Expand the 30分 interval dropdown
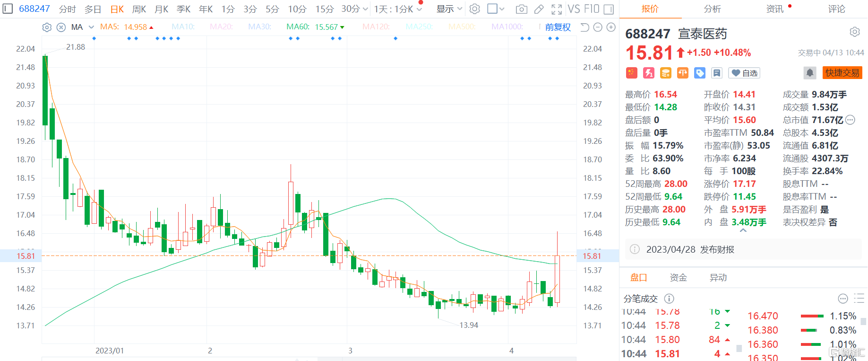868x361 pixels. click(x=365, y=9)
